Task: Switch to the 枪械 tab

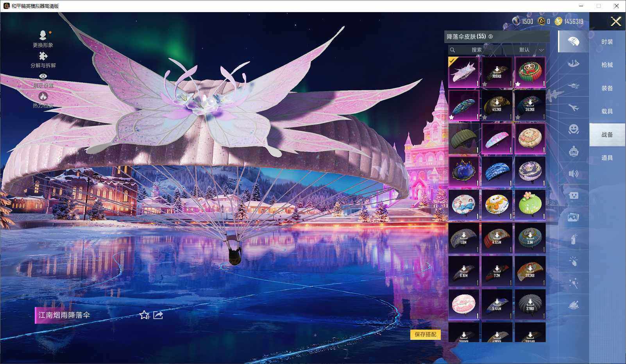Action: click(607, 65)
